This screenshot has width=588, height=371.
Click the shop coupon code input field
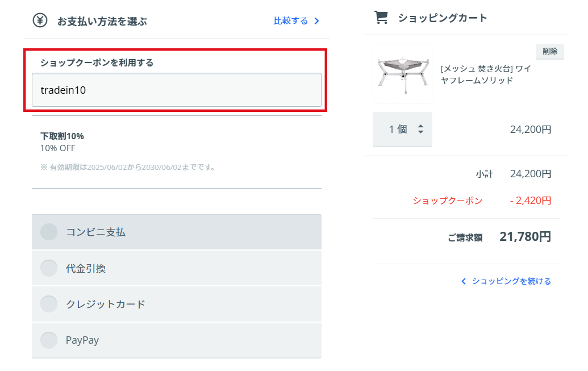point(177,90)
